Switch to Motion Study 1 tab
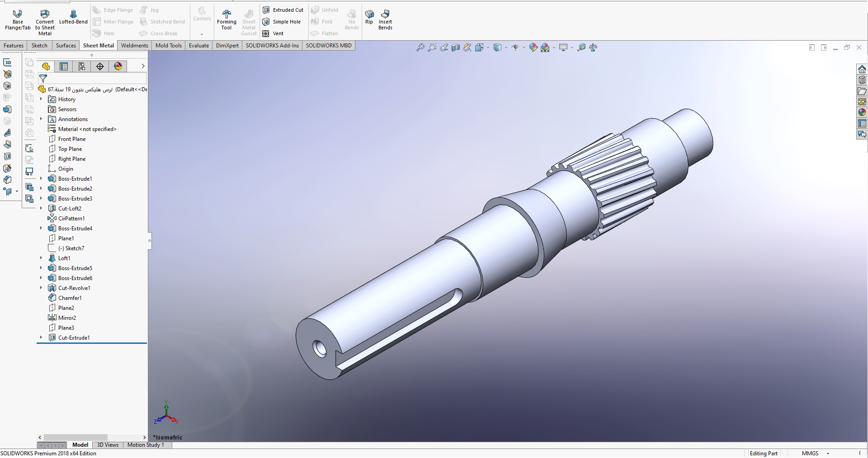This screenshot has width=868, height=458. [146, 445]
